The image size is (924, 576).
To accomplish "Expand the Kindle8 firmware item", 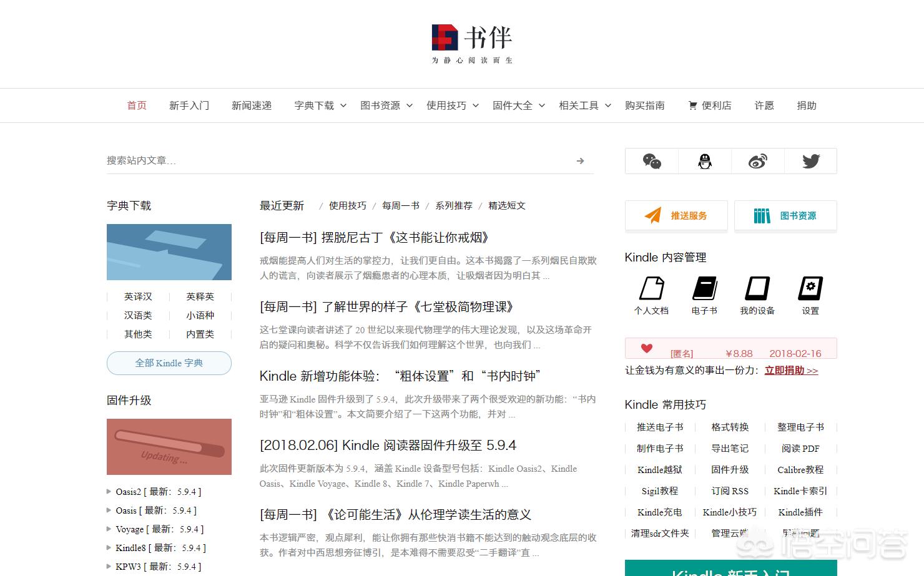I will 156,548.
